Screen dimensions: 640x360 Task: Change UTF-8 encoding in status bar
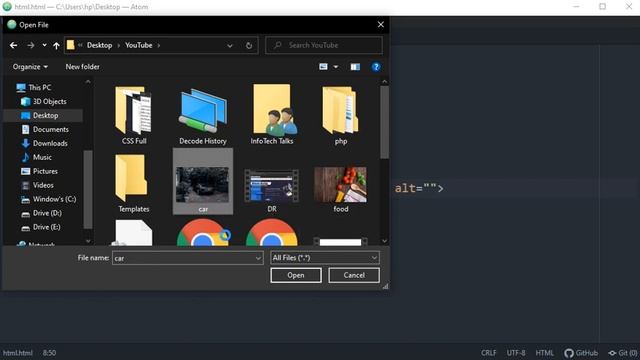click(x=516, y=353)
